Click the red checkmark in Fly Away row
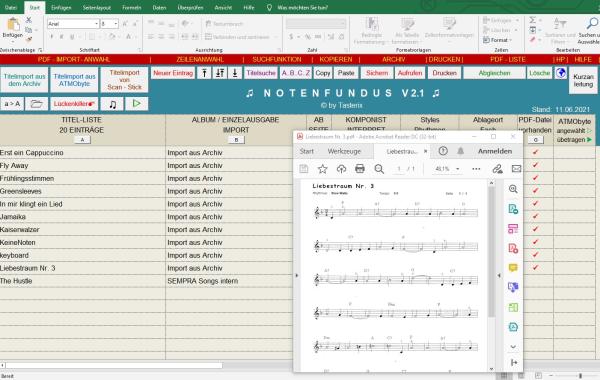The image size is (600, 380). 535,165
